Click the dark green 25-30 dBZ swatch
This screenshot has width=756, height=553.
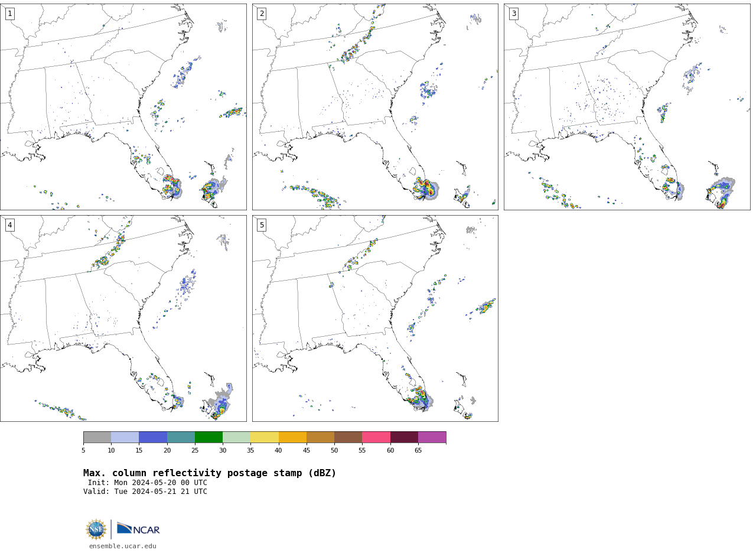pos(208,437)
